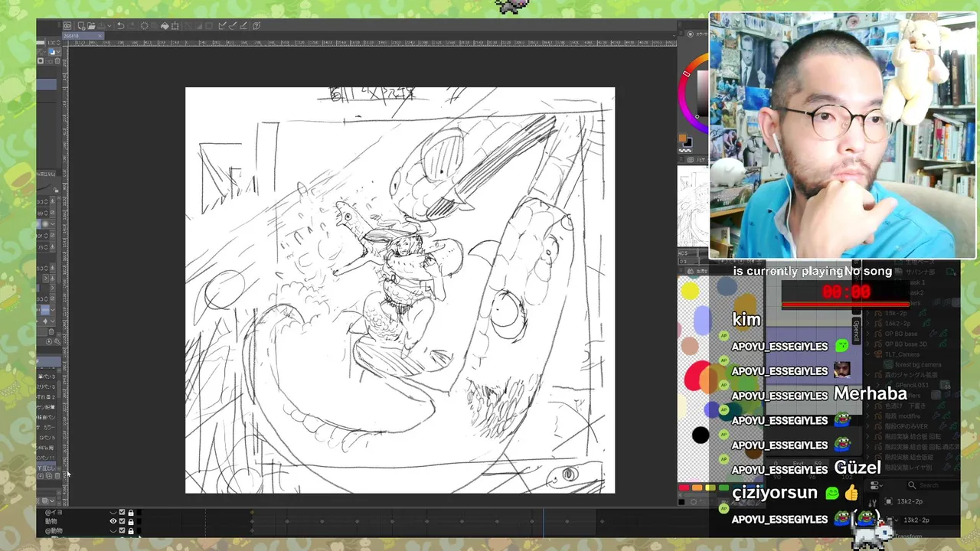Select the orange foreground color swatch
Screen dimensions: 980x551
click(x=682, y=139)
